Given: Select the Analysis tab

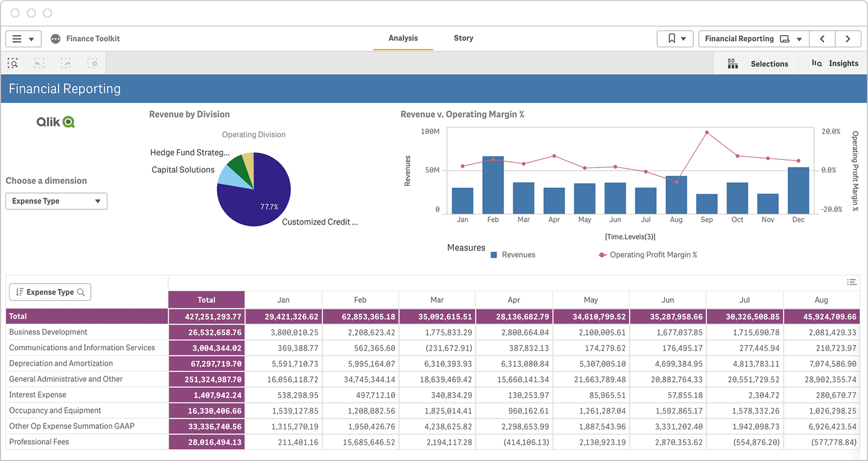Looking at the screenshot, I should 403,38.
